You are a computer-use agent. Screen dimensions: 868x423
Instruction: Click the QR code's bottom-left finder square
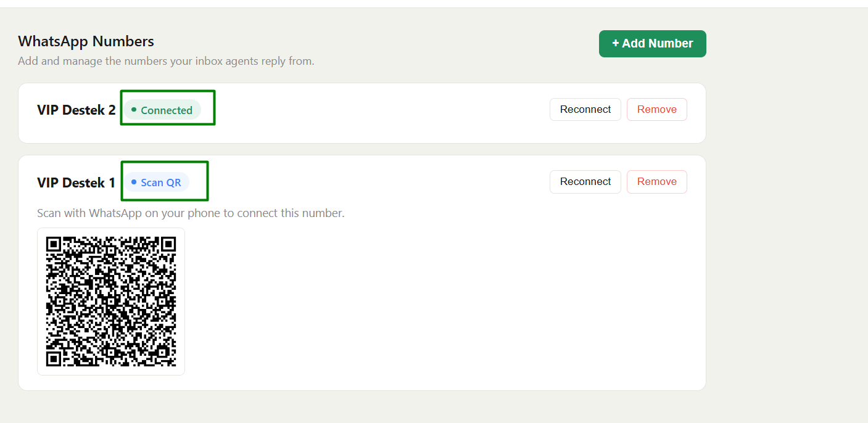[x=54, y=359]
